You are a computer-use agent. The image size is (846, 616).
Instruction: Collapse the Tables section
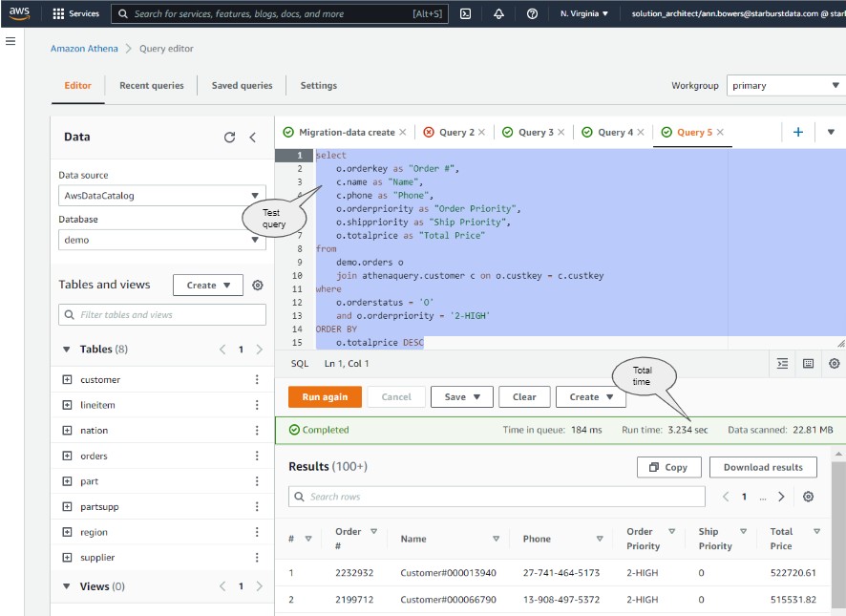click(67, 350)
